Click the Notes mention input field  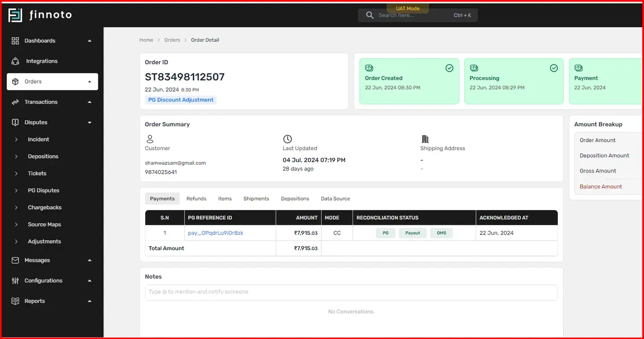pyautogui.click(x=351, y=292)
